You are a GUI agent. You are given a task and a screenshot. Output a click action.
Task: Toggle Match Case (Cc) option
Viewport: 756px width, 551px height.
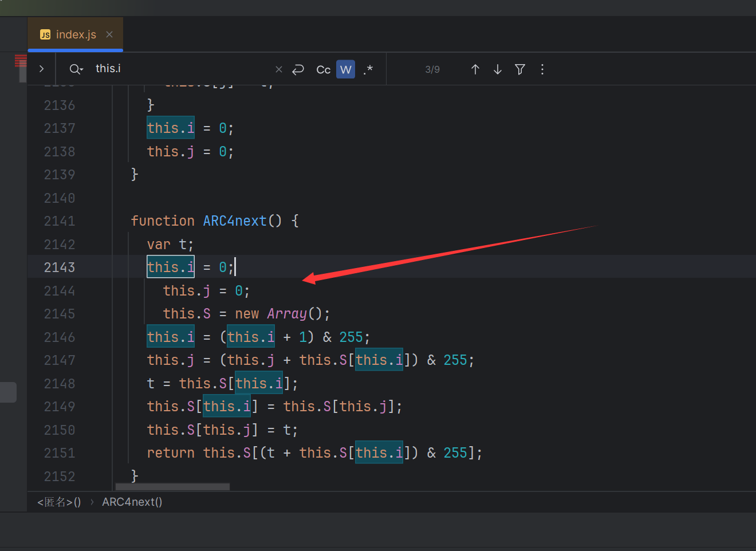click(323, 69)
